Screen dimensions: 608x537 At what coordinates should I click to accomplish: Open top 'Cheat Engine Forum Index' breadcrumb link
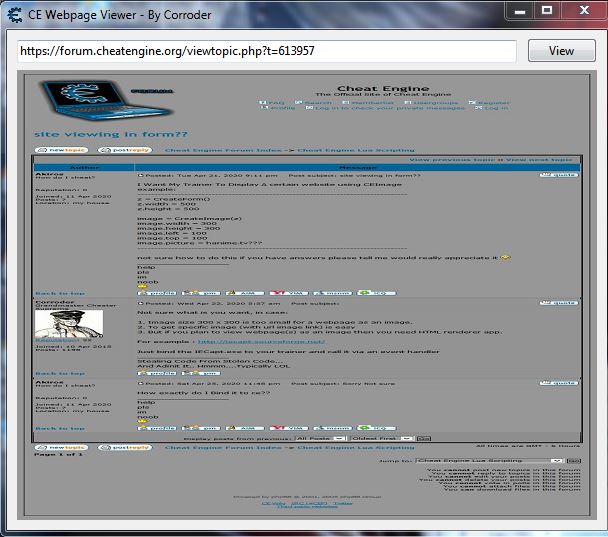tap(223, 150)
